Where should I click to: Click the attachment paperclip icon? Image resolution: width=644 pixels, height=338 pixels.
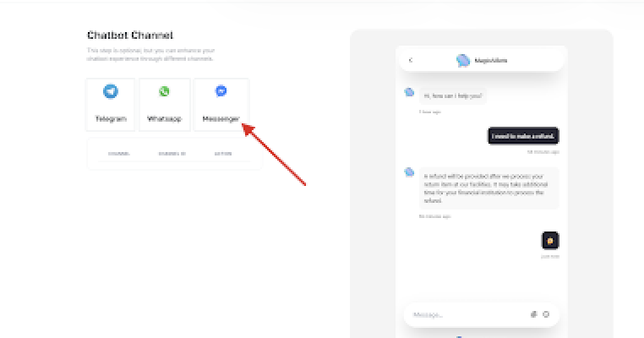(534, 314)
